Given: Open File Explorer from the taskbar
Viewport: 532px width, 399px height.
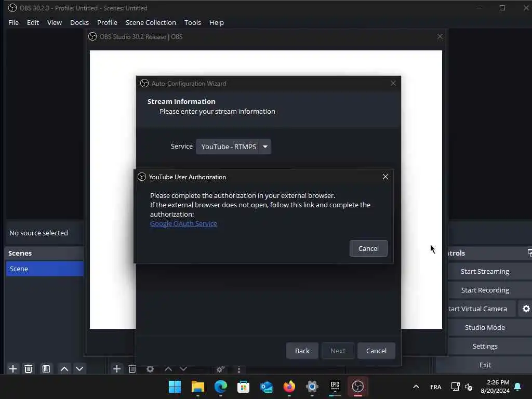Looking at the screenshot, I should pyautogui.click(x=198, y=387).
